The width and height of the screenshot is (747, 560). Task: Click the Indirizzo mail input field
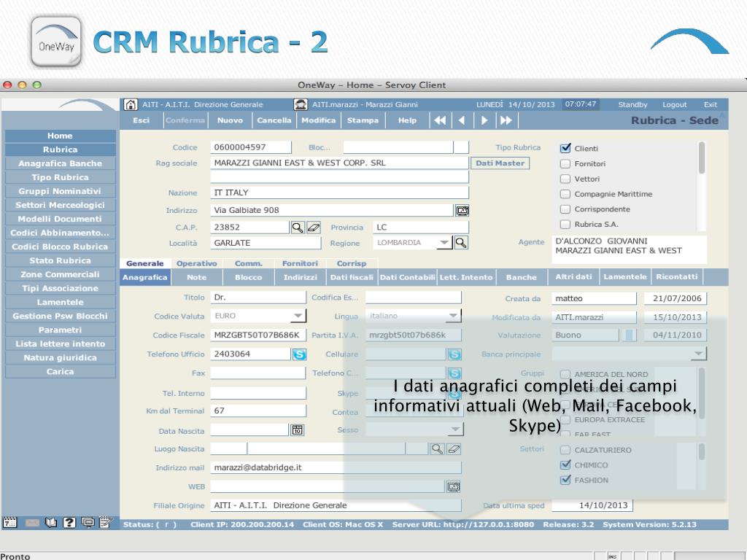pos(336,467)
